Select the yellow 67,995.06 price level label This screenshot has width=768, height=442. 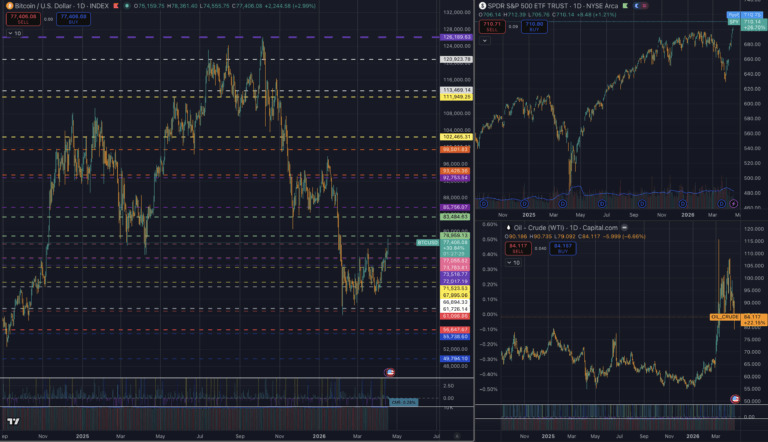pyautogui.click(x=456, y=295)
